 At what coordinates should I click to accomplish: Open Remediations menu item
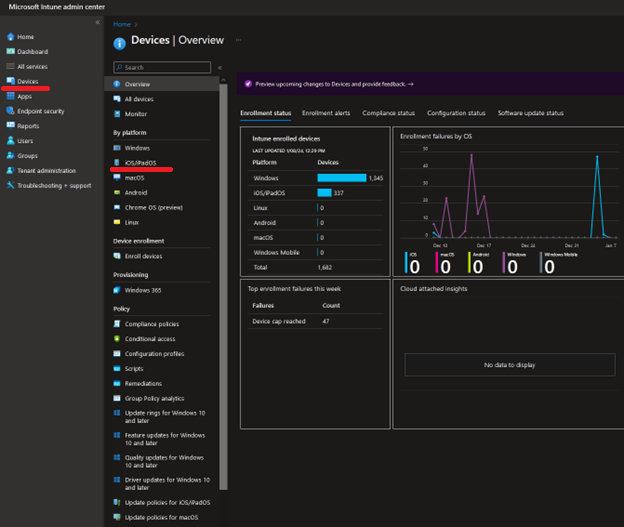pos(143,383)
